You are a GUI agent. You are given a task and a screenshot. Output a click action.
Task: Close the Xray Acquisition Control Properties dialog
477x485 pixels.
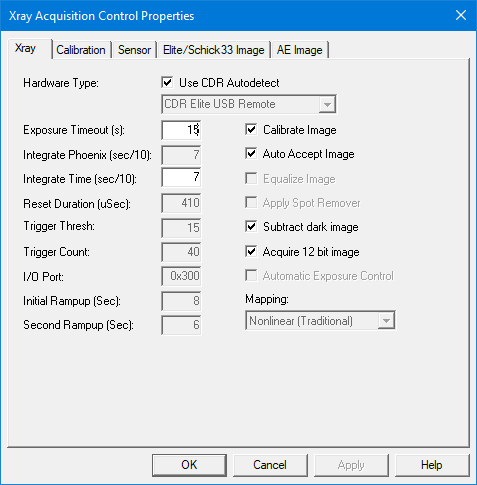(x=461, y=15)
